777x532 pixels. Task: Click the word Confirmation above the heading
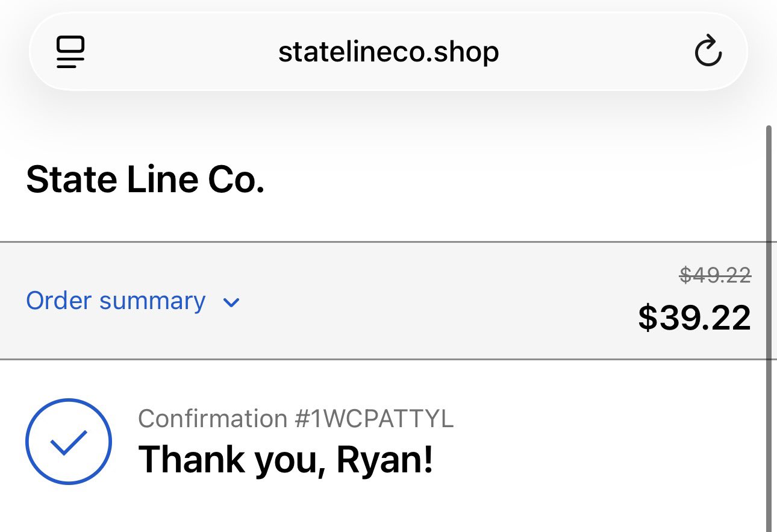(213, 418)
